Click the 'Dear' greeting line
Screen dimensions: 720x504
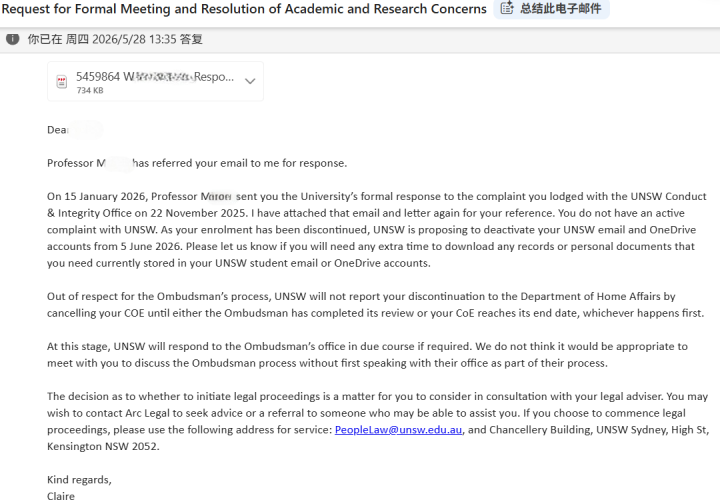pos(75,130)
